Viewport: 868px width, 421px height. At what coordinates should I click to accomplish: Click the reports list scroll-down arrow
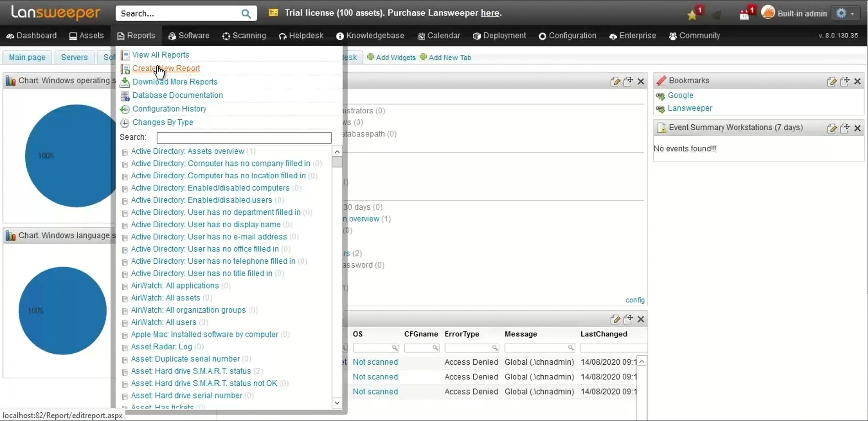(337, 403)
